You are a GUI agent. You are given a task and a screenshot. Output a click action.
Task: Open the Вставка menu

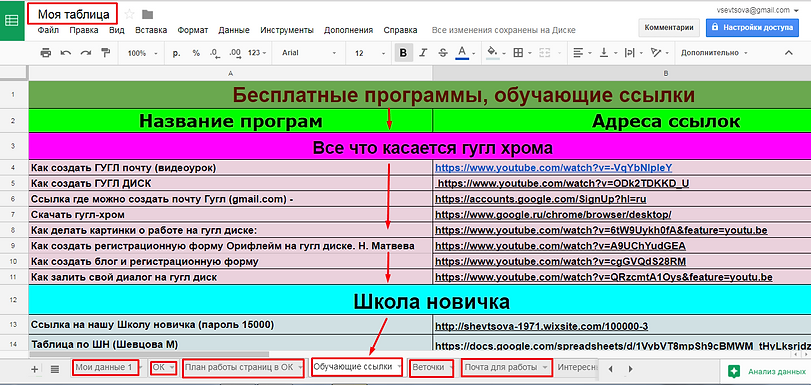click(151, 30)
